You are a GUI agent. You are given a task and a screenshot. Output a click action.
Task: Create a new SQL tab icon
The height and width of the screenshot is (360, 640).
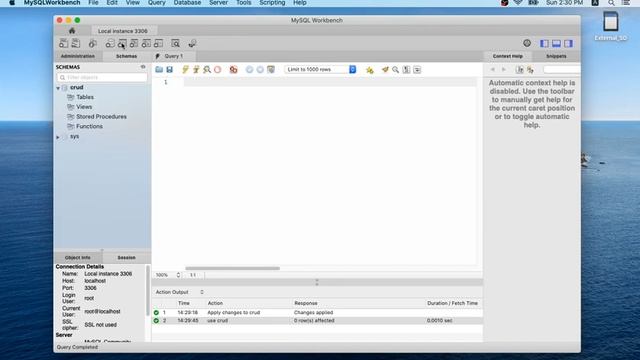pyautogui.click(x=63, y=43)
